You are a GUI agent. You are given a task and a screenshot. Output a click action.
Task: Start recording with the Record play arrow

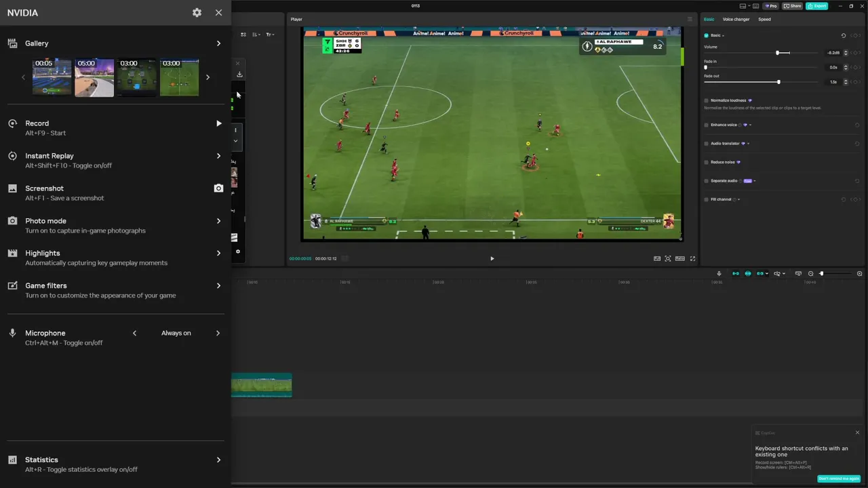218,123
